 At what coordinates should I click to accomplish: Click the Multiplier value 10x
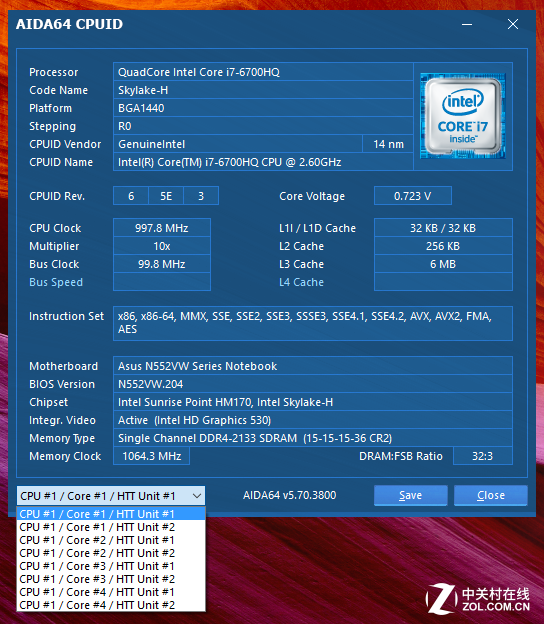pos(162,246)
